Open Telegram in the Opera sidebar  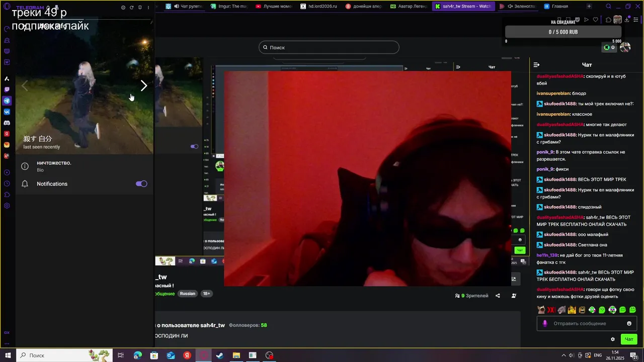pyautogui.click(x=7, y=101)
